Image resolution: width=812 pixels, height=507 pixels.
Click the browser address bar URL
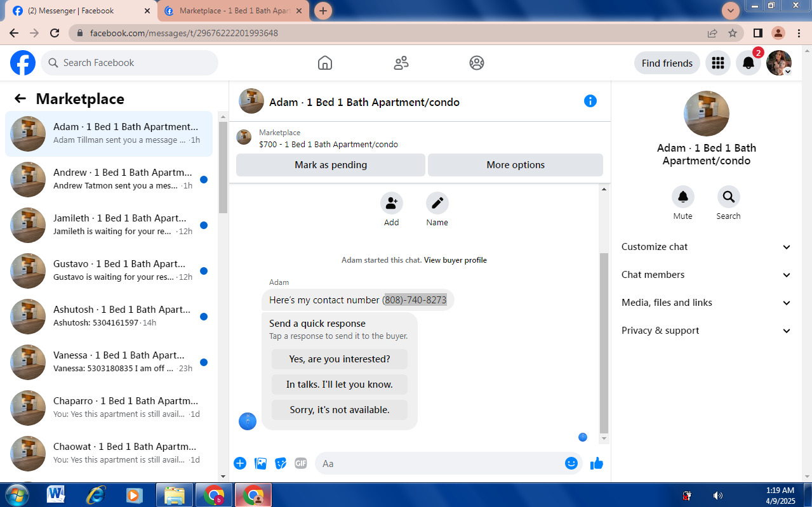point(184,33)
